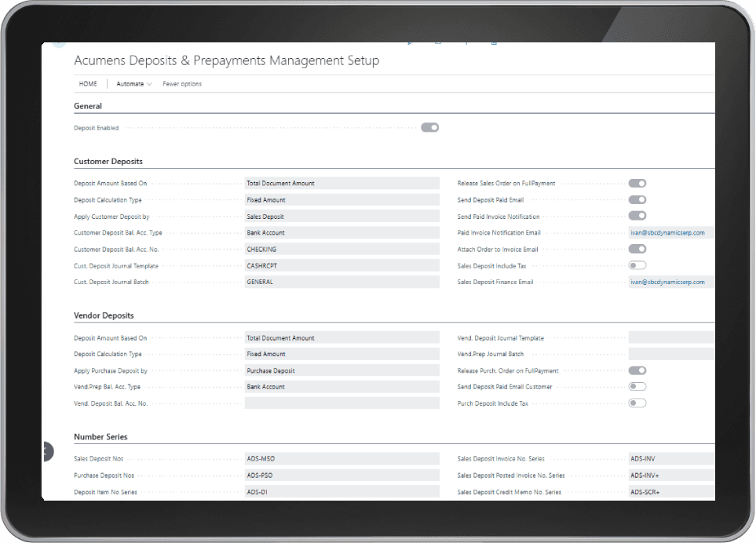
Task: Open the Automate dropdown menu
Action: 133,84
